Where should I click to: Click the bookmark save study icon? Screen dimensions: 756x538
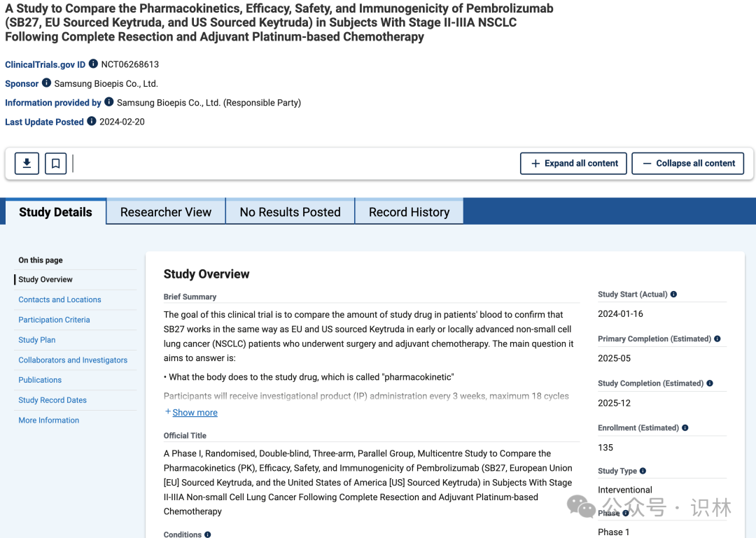pos(56,164)
